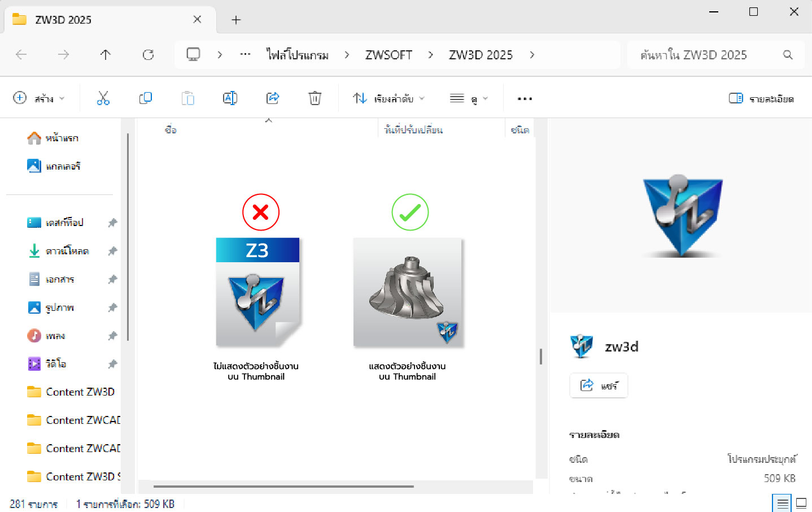Open See more three-dots toolbar menu
The height and width of the screenshot is (512, 812).
tap(525, 98)
